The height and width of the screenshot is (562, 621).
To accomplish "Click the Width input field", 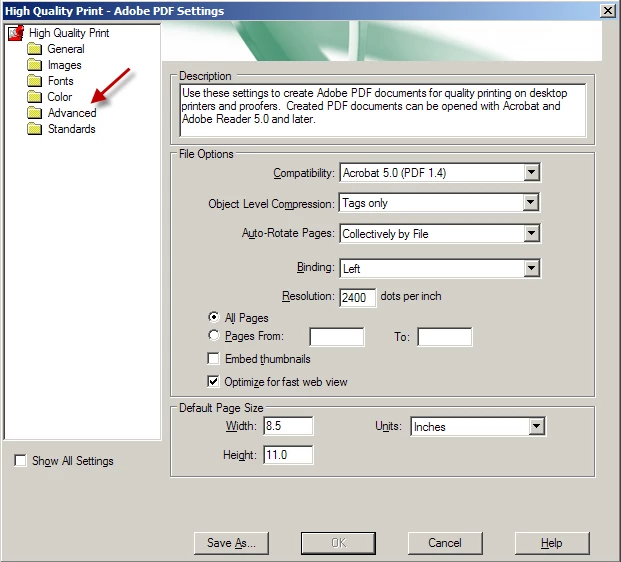I will click(288, 426).
